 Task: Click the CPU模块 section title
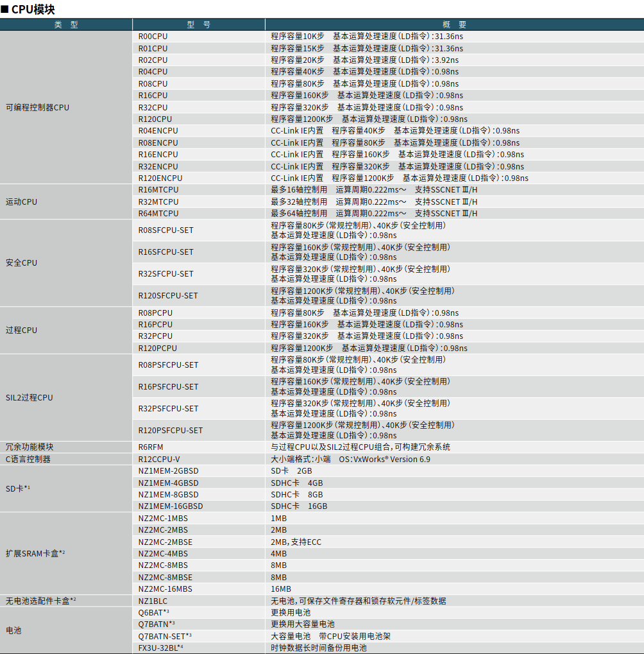coord(31,10)
